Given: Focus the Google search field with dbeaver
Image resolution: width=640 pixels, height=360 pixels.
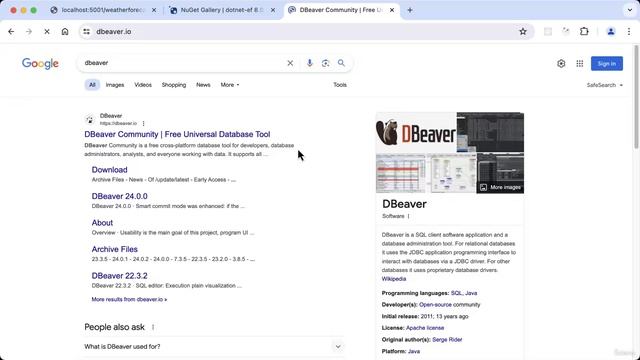Looking at the screenshot, I should tap(183, 63).
